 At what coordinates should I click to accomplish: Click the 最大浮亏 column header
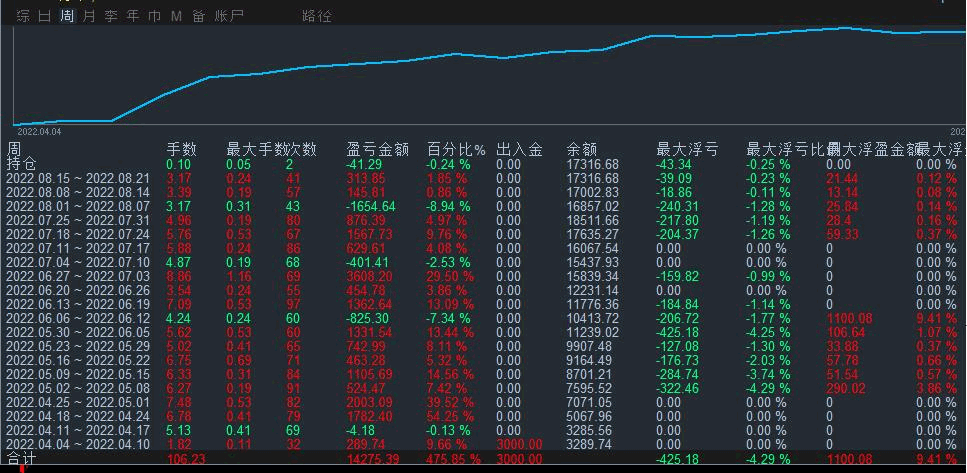tap(686, 150)
